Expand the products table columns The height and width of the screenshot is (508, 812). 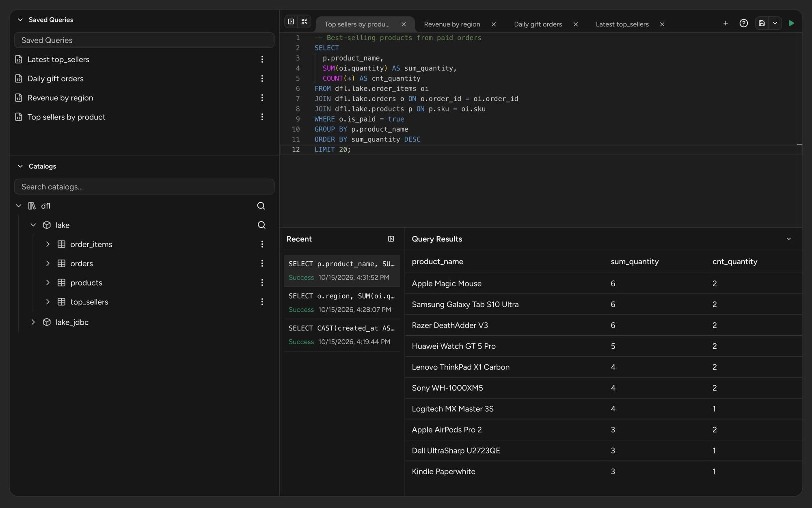coord(48,282)
